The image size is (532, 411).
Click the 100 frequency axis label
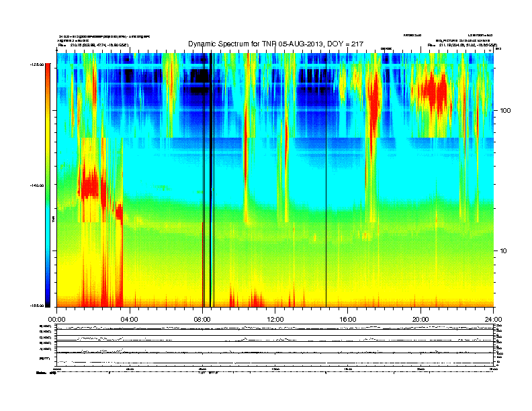[506, 111]
